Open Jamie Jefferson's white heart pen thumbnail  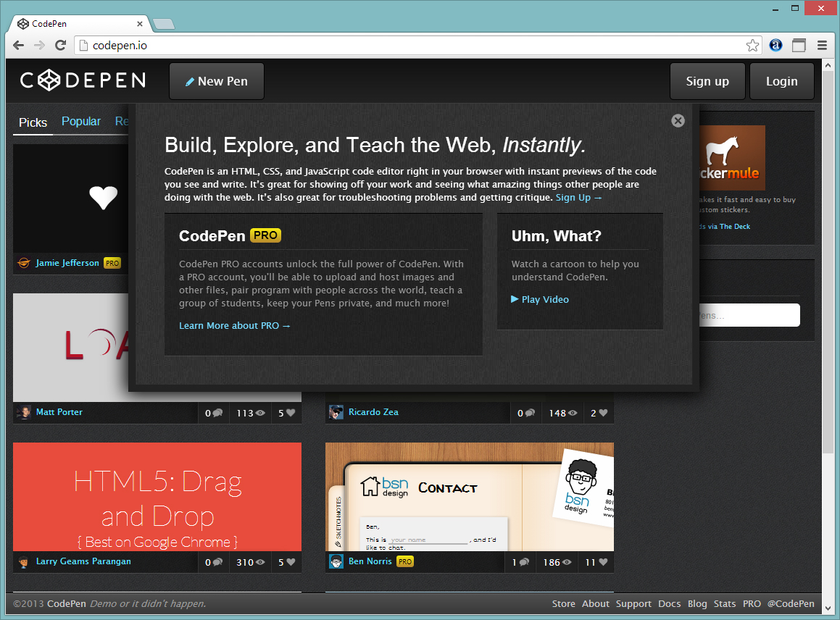coord(71,198)
